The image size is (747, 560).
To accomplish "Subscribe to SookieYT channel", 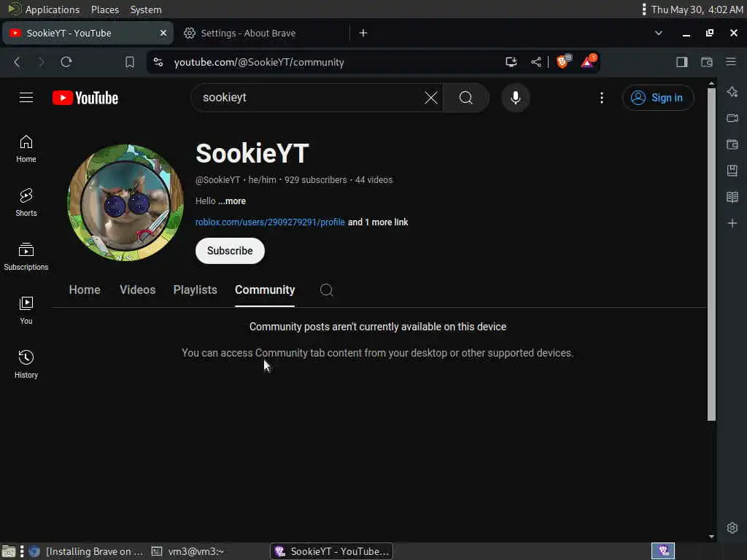I will point(230,251).
